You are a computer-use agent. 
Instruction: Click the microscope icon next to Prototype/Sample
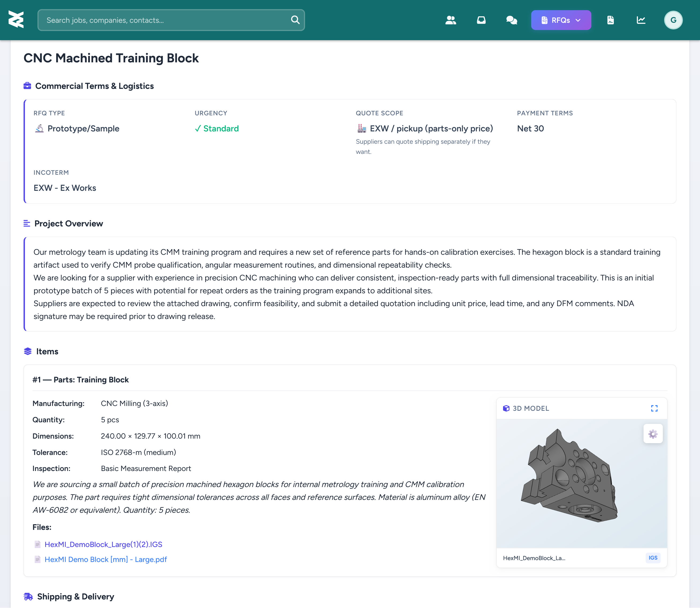tap(39, 129)
